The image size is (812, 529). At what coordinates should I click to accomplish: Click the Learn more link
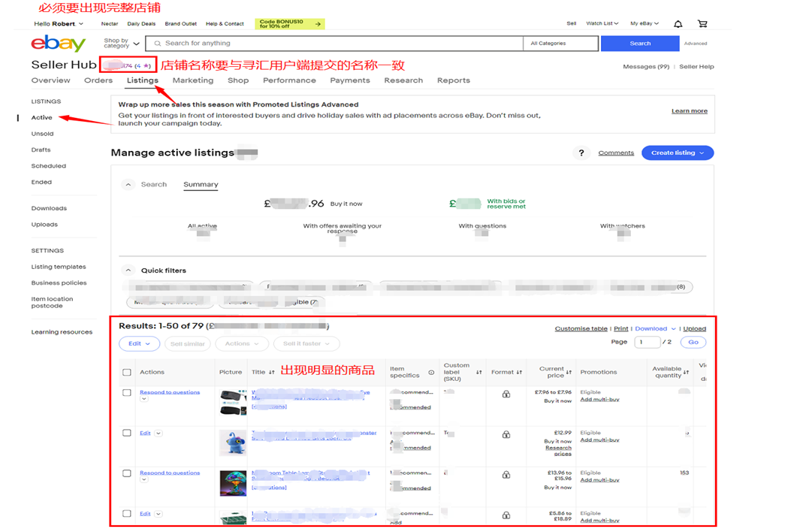tap(690, 111)
